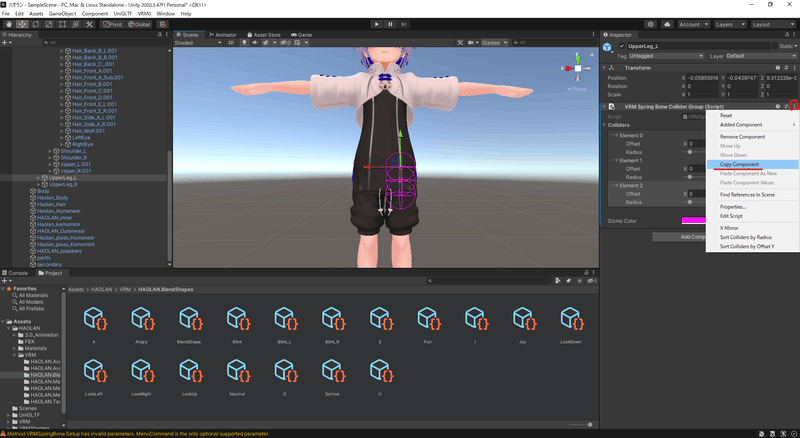Choose X Mirror from context menu
The image size is (800, 438).
(x=753, y=228)
